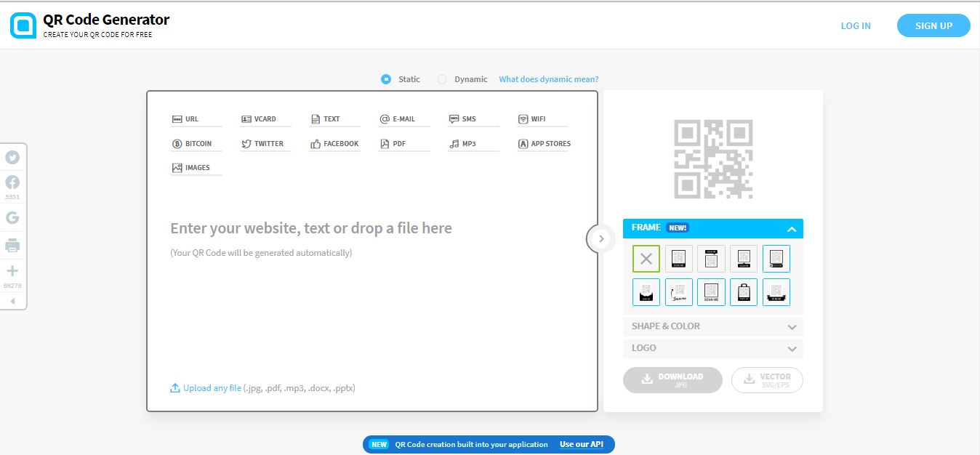Image resolution: width=980 pixels, height=455 pixels.
Task: Click the print icon in the side bar
Action: (x=12, y=245)
